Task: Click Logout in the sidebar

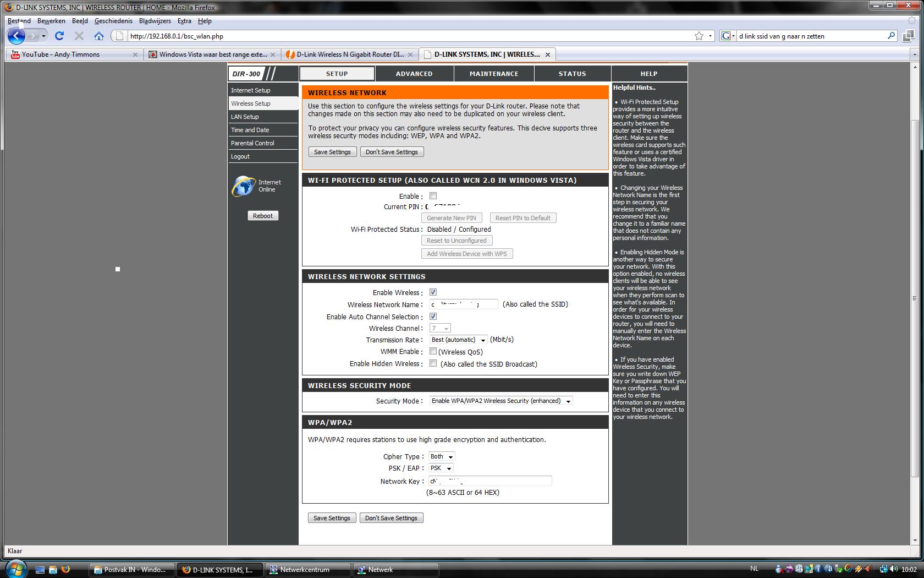Action: [x=263, y=156]
